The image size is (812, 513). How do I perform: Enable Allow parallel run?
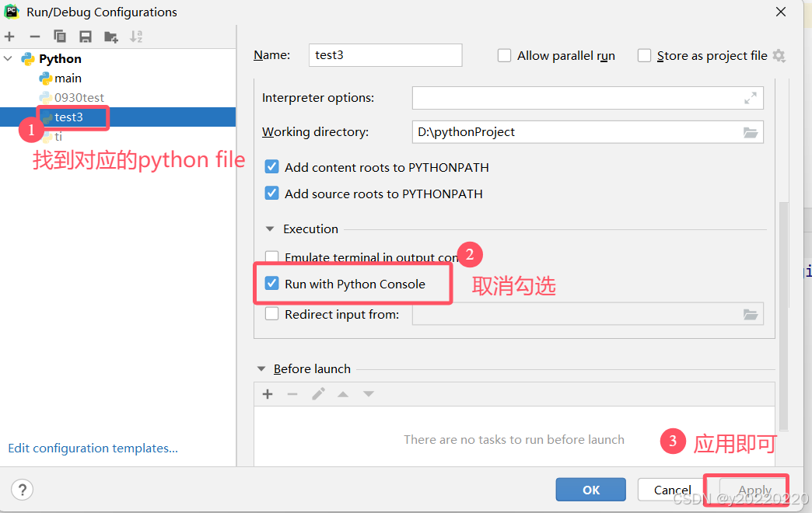coord(504,55)
